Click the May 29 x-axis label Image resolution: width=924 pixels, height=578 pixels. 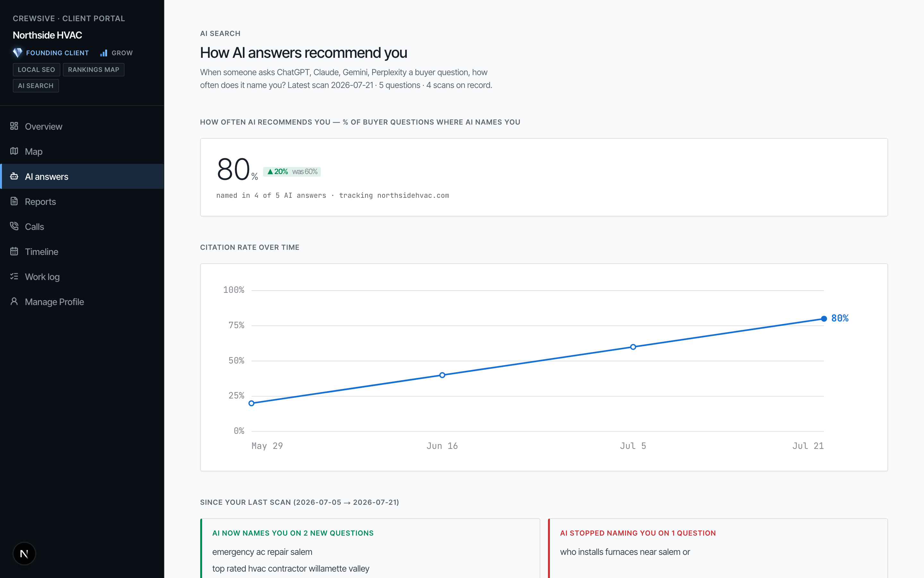(267, 446)
